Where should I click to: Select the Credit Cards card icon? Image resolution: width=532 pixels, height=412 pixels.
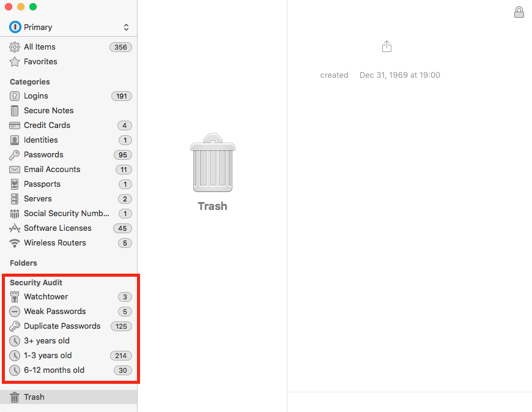click(x=15, y=125)
